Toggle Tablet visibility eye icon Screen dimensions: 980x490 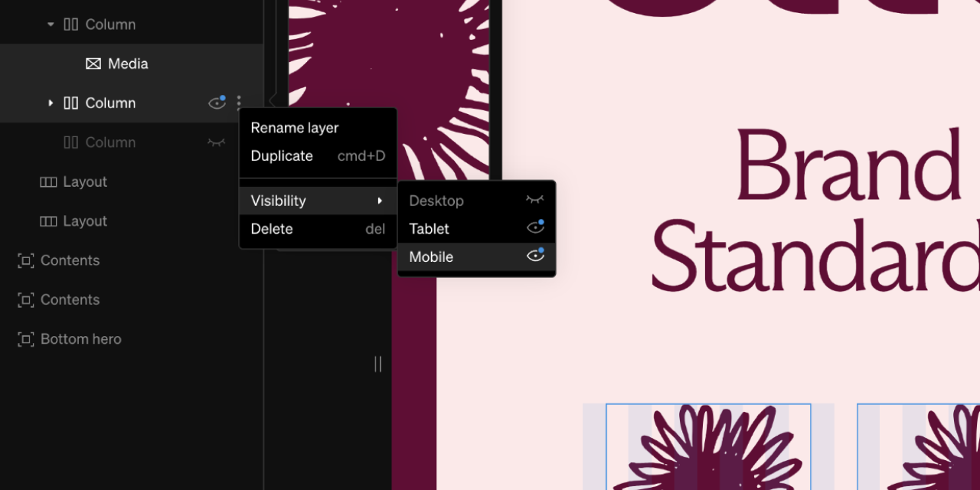click(535, 227)
